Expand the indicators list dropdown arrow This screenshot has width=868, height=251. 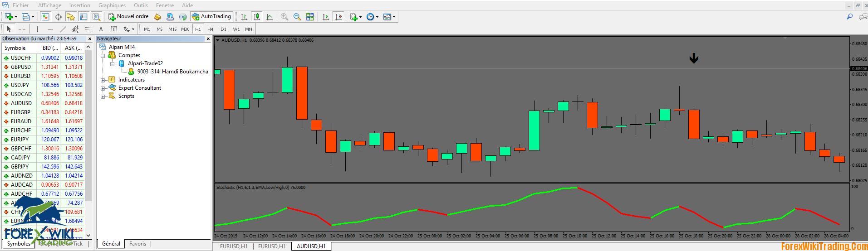point(360,17)
